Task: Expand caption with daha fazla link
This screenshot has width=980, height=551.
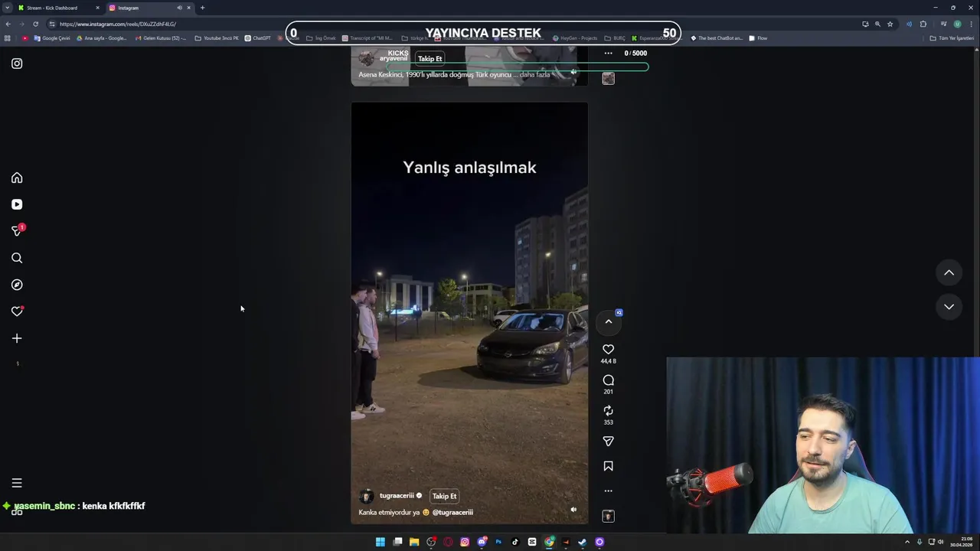Action: [534, 75]
